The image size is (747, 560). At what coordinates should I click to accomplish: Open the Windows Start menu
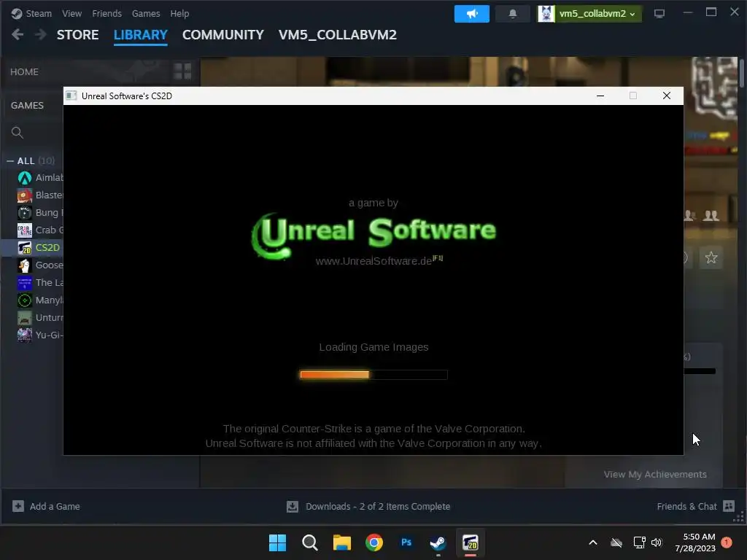click(277, 542)
